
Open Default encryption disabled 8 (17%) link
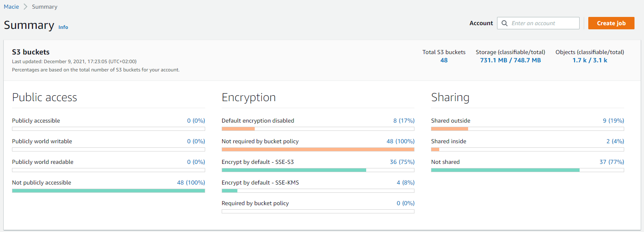pos(404,121)
